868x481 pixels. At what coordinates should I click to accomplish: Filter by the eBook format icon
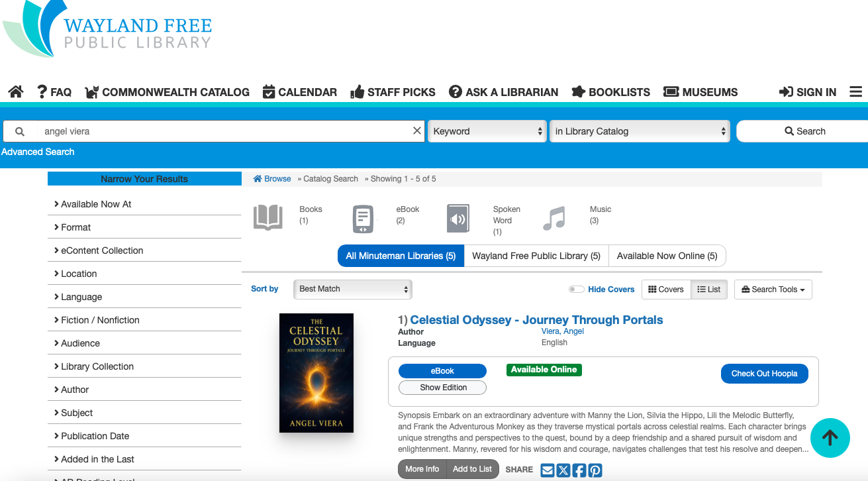point(363,219)
